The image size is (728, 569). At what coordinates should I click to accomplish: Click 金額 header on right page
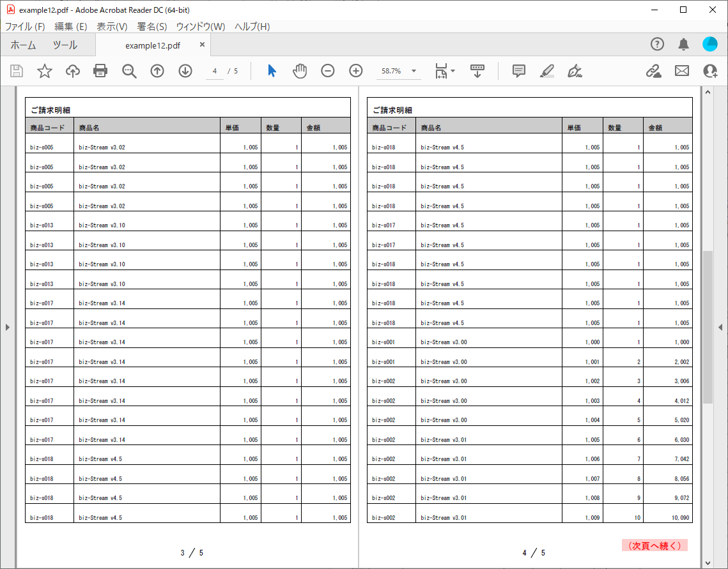point(656,128)
